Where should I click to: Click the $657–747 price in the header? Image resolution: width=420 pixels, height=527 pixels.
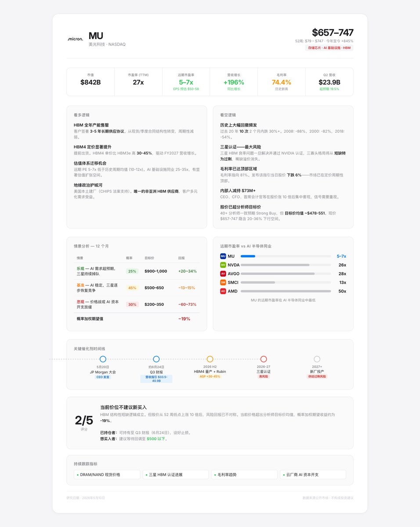point(333,32)
